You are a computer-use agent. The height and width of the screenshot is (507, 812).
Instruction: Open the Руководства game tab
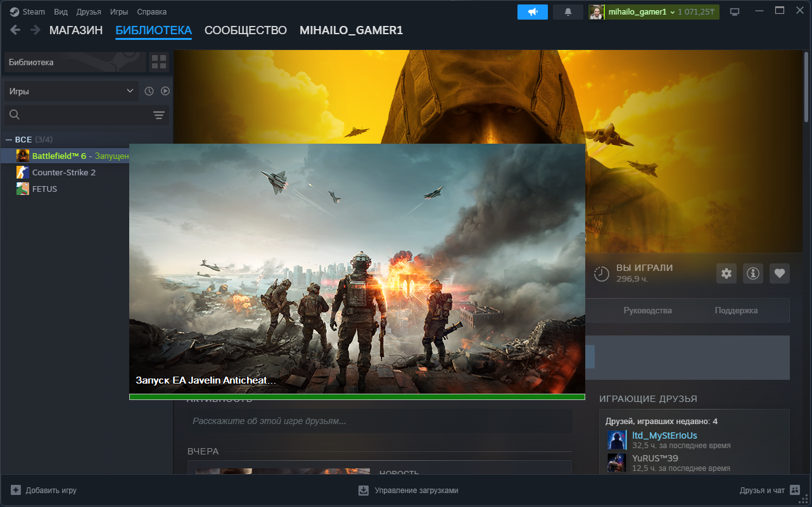(647, 310)
